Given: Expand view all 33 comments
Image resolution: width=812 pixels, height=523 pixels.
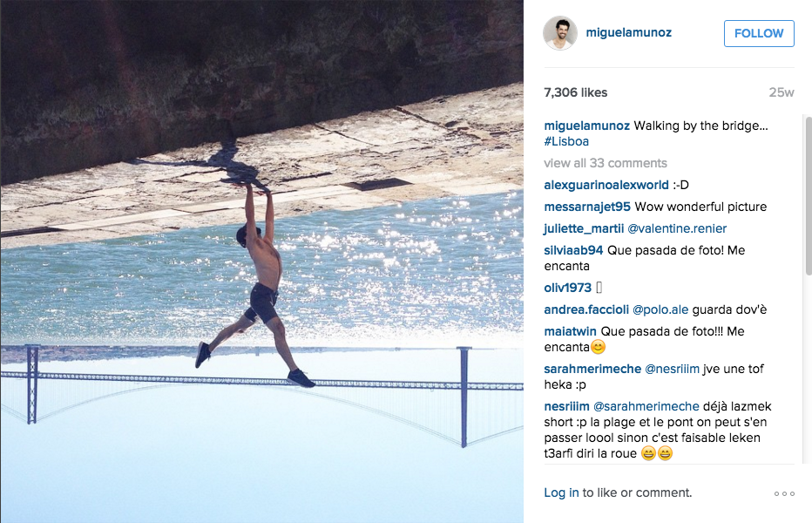Looking at the screenshot, I should (x=606, y=163).
